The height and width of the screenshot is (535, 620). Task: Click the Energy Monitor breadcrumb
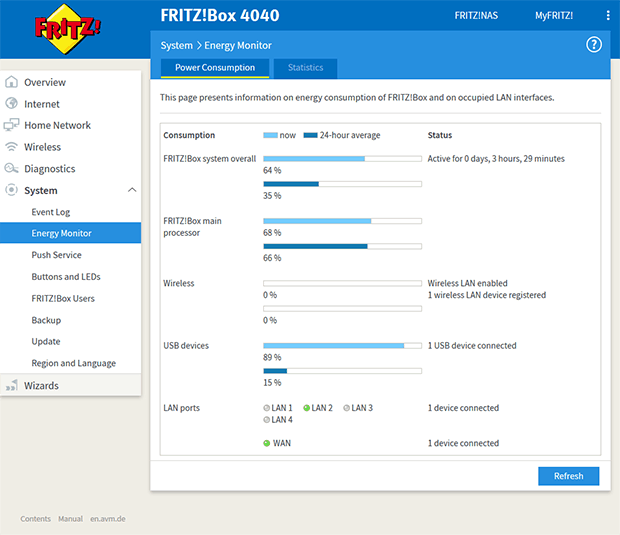(x=238, y=45)
